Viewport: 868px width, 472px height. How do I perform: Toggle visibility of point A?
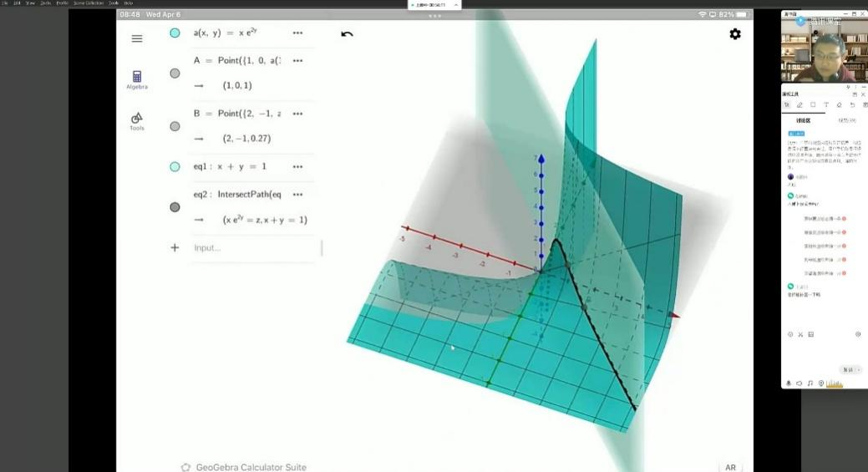(175, 74)
